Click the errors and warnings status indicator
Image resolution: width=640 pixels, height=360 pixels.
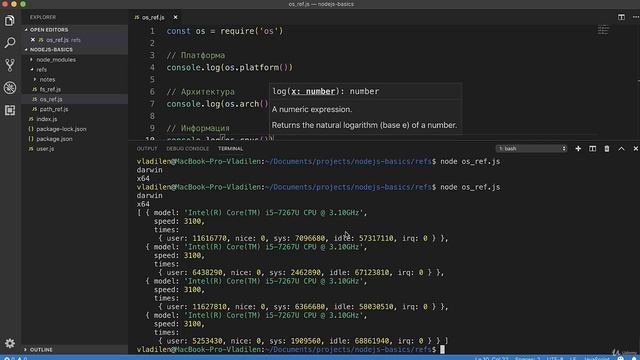coord(15,358)
